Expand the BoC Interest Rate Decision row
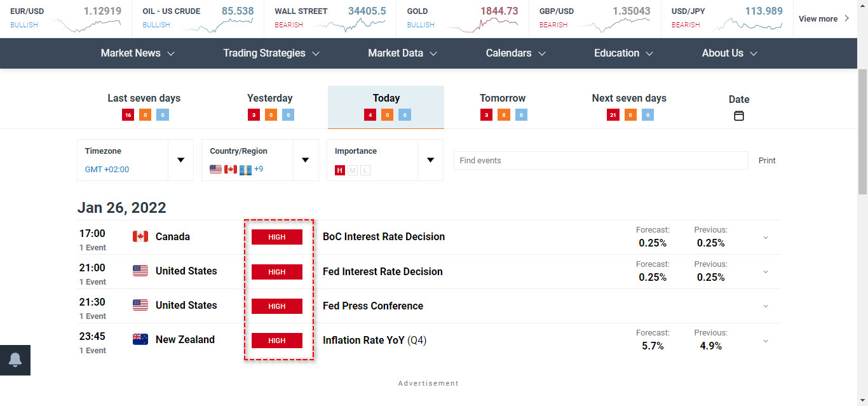Image resolution: width=868 pixels, height=406 pixels. (x=765, y=237)
